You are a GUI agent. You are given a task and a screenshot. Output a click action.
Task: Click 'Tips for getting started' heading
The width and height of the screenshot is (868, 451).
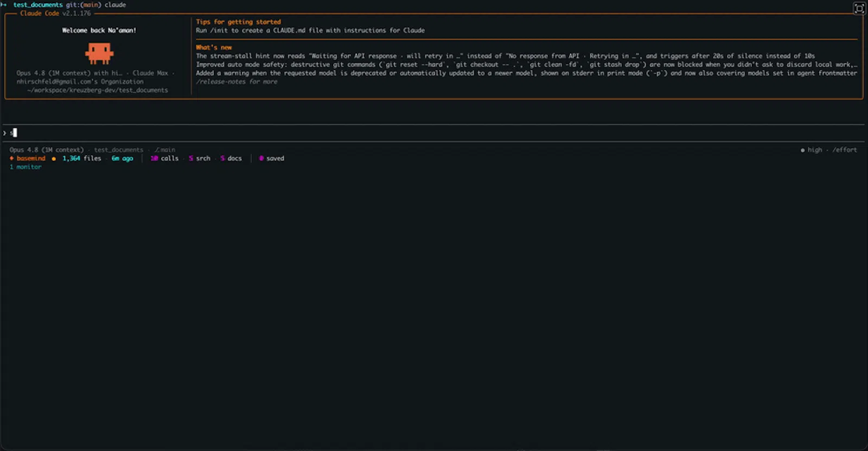238,22
